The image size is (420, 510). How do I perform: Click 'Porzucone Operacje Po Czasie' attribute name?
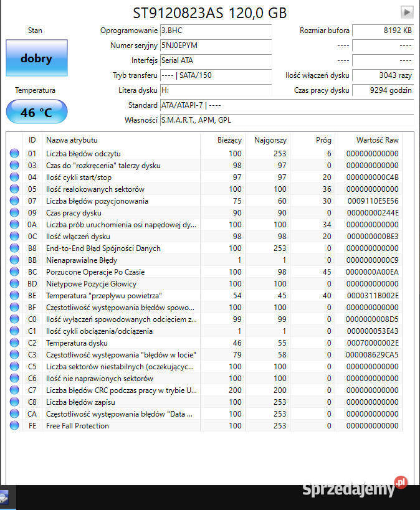(x=95, y=272)
